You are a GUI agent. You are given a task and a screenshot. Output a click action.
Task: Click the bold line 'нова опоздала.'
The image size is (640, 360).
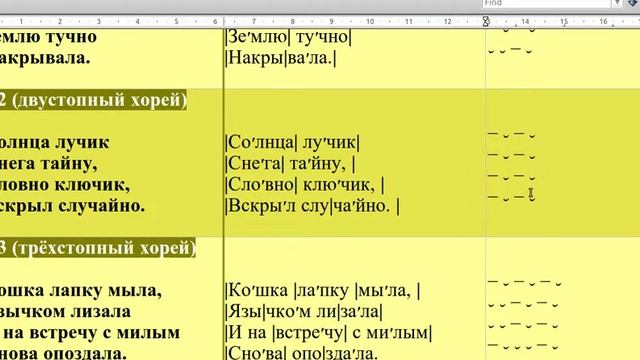point(63,353)
